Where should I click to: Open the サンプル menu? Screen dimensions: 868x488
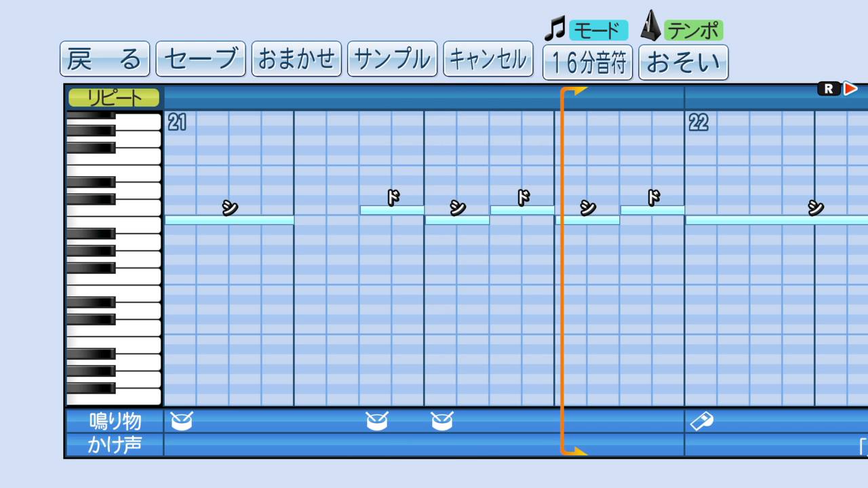coord(392,59)
